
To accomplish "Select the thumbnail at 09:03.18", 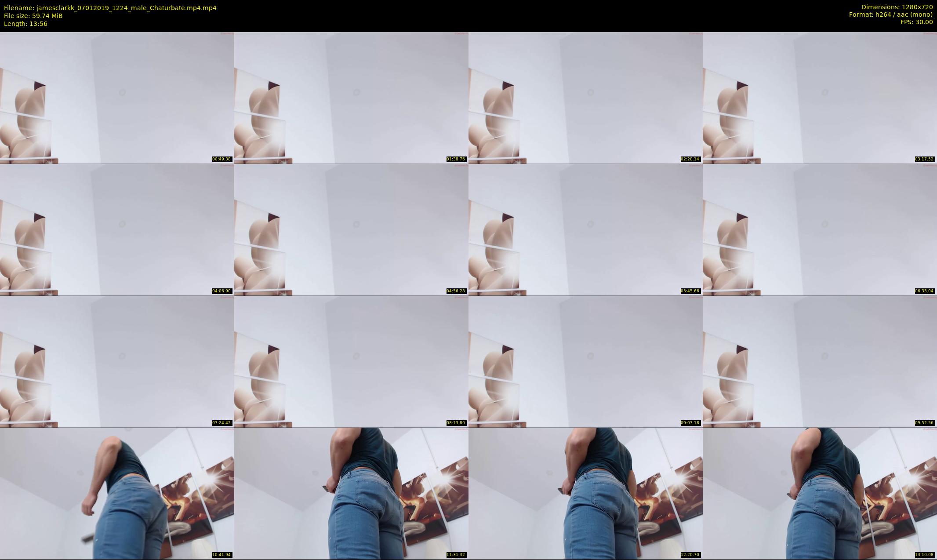I will 585,361.
